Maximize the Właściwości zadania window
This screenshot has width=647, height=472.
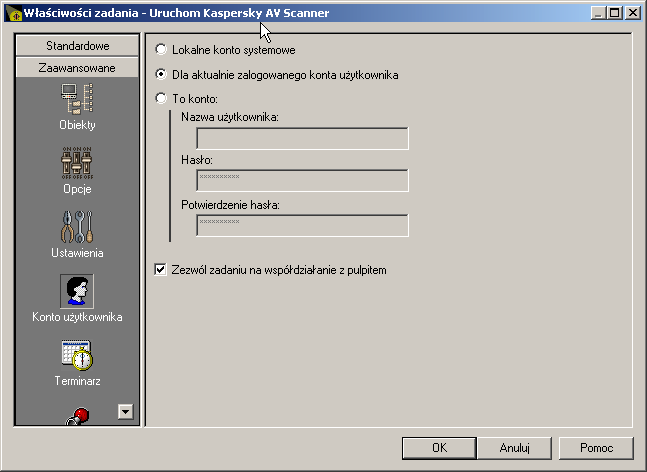(614, 13)
